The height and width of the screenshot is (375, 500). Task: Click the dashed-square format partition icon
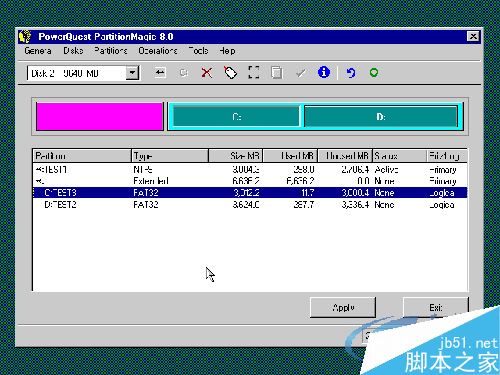pyautogui.click(x=254, y=72)
